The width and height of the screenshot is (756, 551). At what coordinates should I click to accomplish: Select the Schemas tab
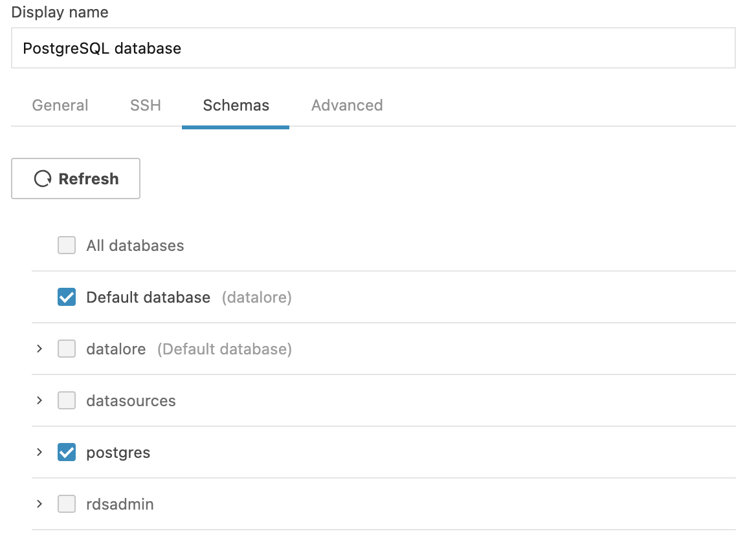[x=236, y=105]
